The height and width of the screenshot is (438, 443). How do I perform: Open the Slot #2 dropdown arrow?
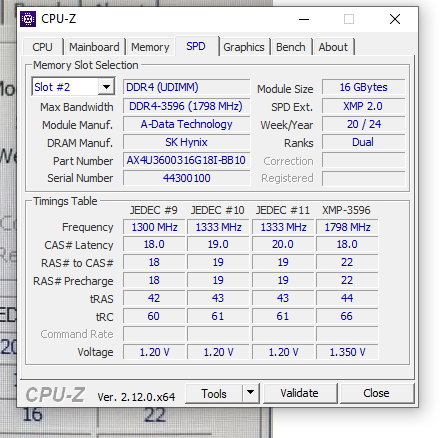[106, 87]
